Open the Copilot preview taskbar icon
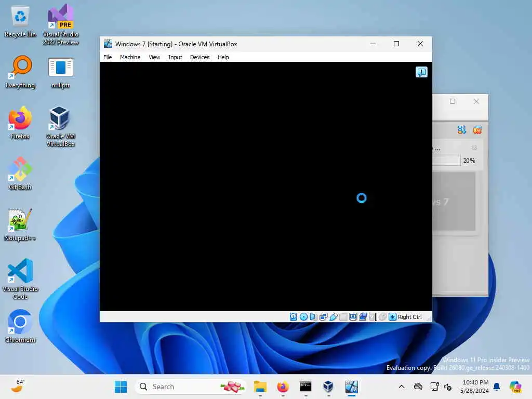The width and height of the screenshot is (532, 399). point(515,387)
